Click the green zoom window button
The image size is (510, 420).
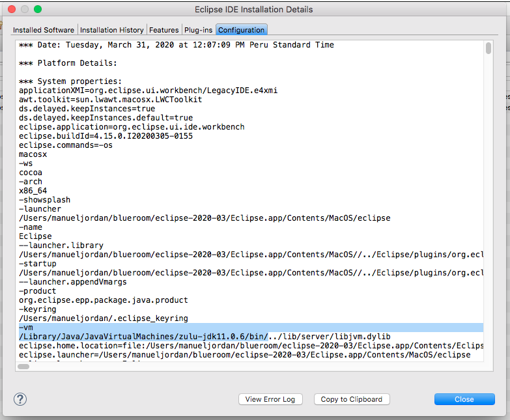point(38,9)
